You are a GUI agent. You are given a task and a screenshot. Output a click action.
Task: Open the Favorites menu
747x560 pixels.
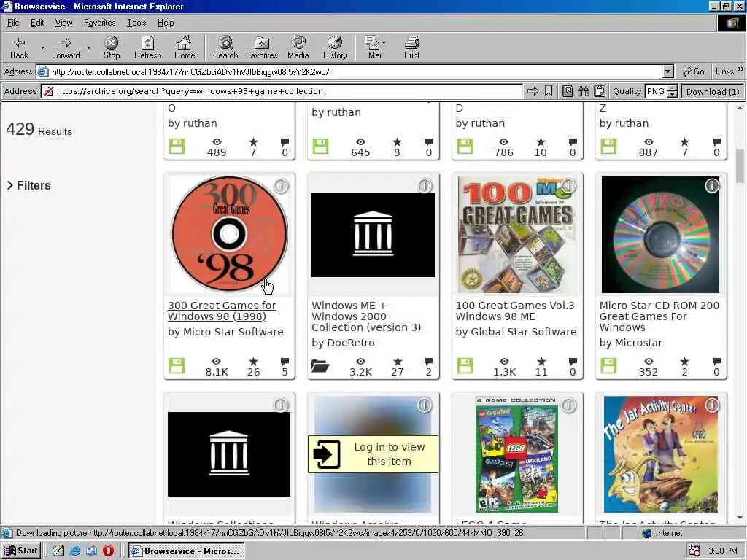pyautogui.click(x=99, y=23)
